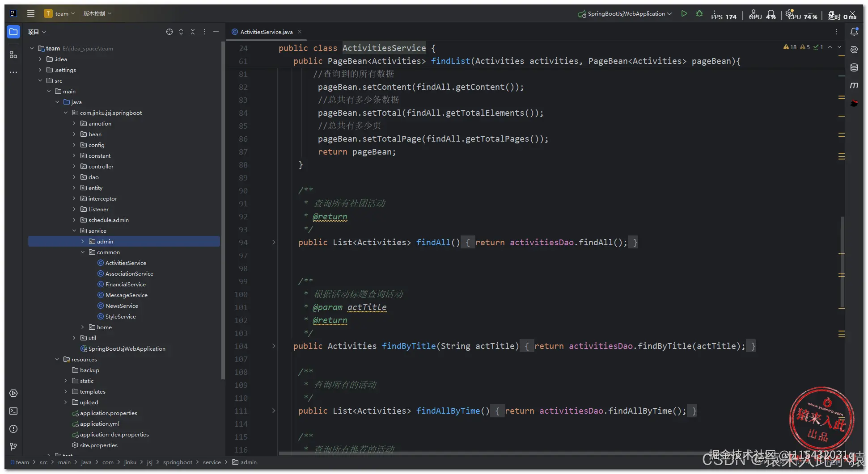Image resolution: width=868 pixels, height=474 pixels.
Task: Click springboot in breadcrumb bar
Action: tap(178, 462)
